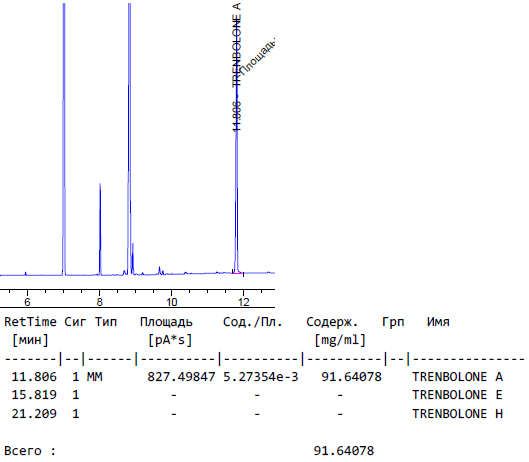Click axis tick label 6
The image size is (529, 462).
pos(27,302)
